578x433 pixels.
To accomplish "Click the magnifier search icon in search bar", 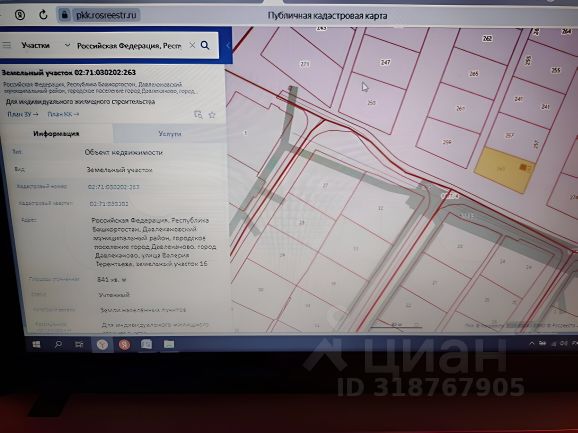I will point(205,45).
